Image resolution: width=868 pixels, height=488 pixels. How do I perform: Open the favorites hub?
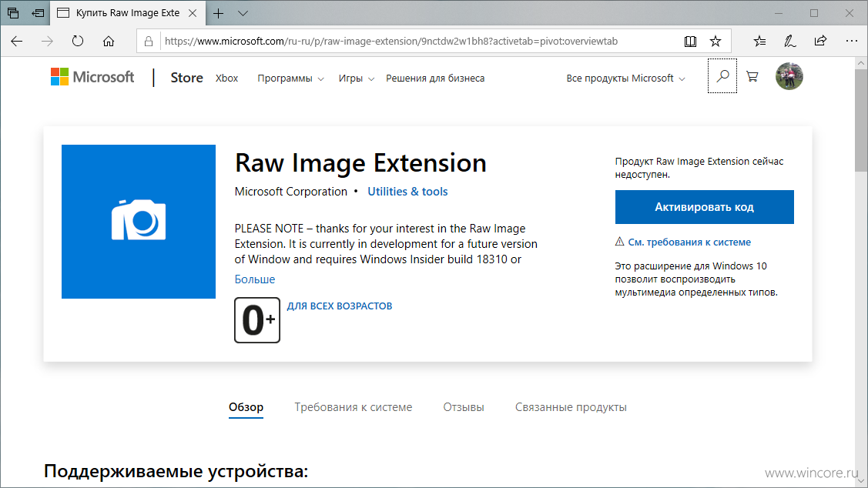coord(760,41)
